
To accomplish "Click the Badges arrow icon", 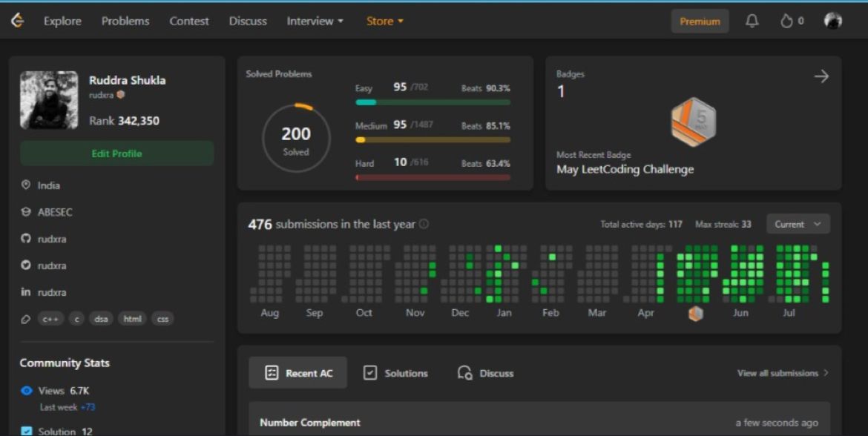I will click(821, 76).
